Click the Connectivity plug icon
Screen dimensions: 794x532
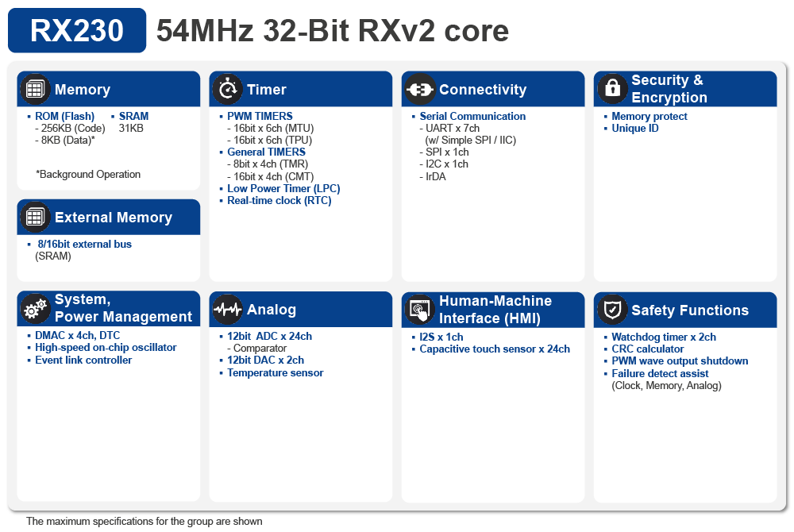(419, 88)
